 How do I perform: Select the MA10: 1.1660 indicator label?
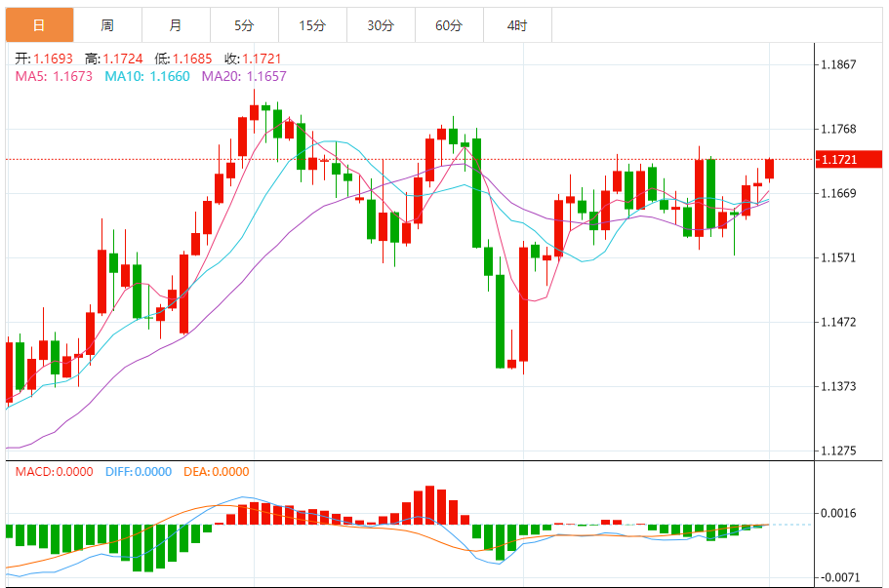click(x=147, y=76)
